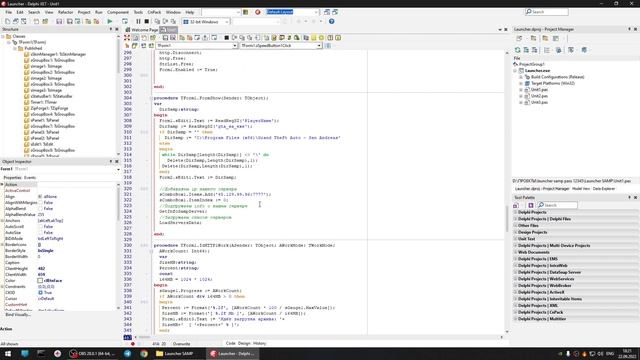Click the yellow folder icon in Project Manager toolbar
Screen dimensions: 640x360
(545, 38)
